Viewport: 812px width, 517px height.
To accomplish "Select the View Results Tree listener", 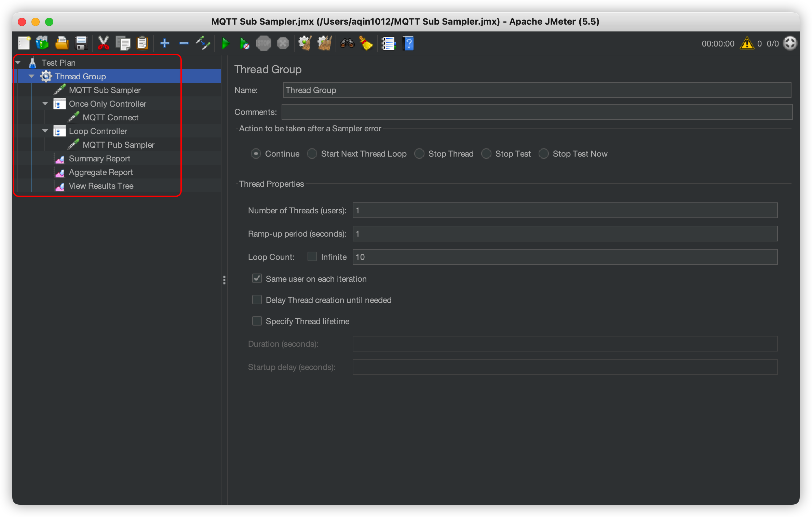I will pyautogui.click(x=101, y=186).
